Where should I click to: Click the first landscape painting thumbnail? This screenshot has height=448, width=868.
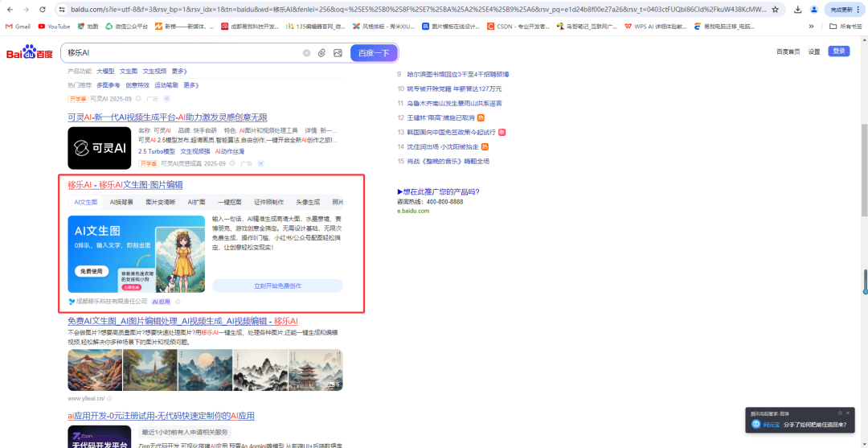95,370
